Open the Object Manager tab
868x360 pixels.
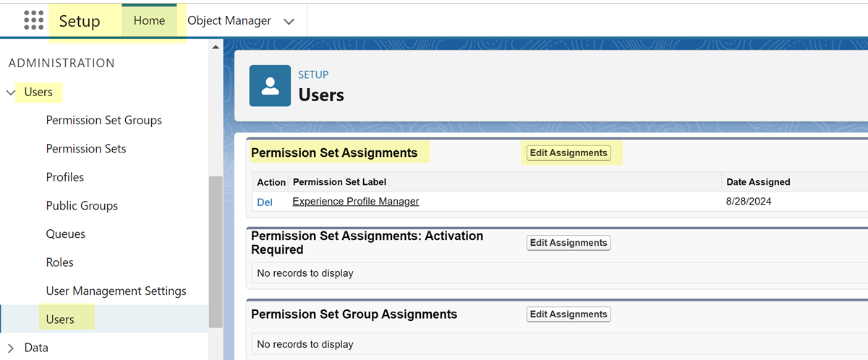pos(229,20)
